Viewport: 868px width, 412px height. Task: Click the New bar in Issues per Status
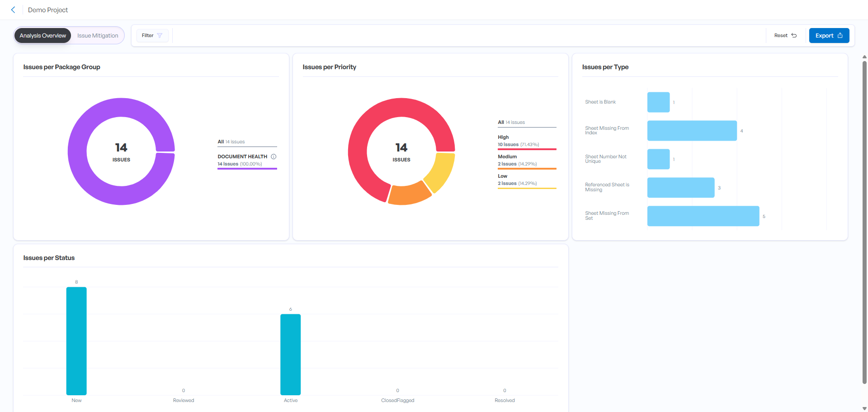(x=76, y=341)
